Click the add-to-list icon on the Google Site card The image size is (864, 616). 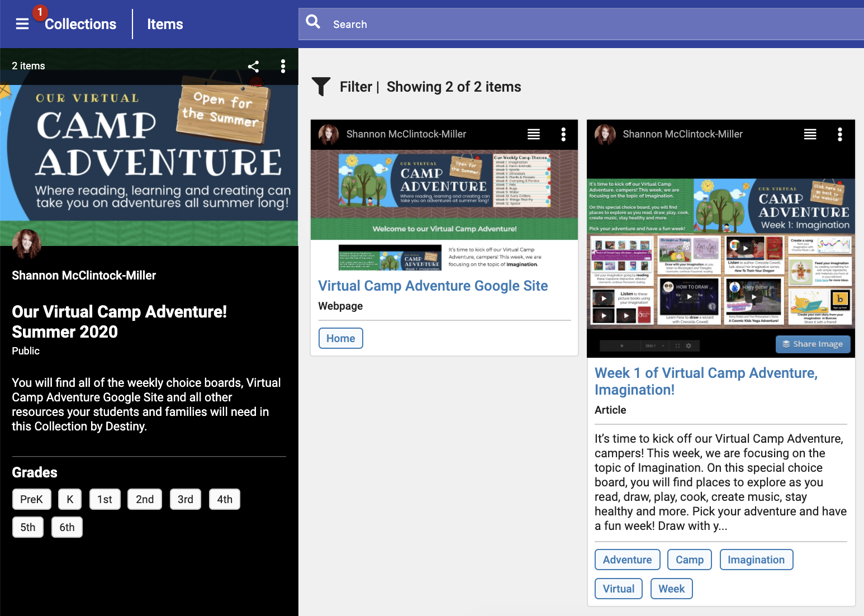533,134
